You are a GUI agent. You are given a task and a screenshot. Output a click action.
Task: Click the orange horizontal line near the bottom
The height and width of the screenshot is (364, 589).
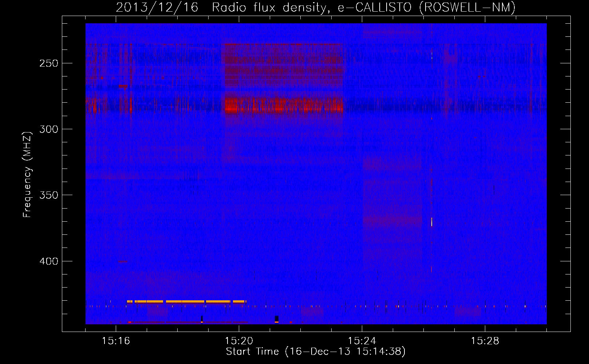(186, 301)
